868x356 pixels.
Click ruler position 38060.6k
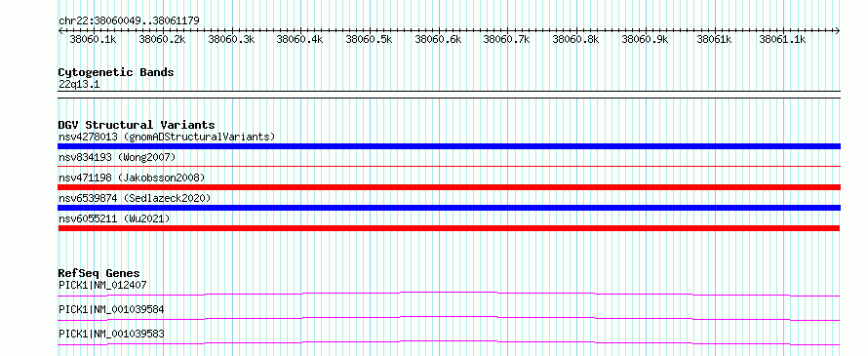pos(438,39)
